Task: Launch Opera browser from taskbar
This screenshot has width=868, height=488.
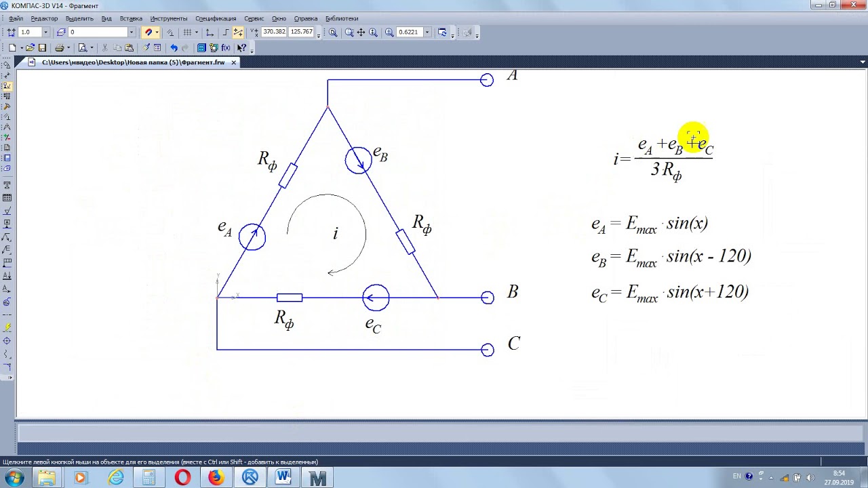Action: 182,478
